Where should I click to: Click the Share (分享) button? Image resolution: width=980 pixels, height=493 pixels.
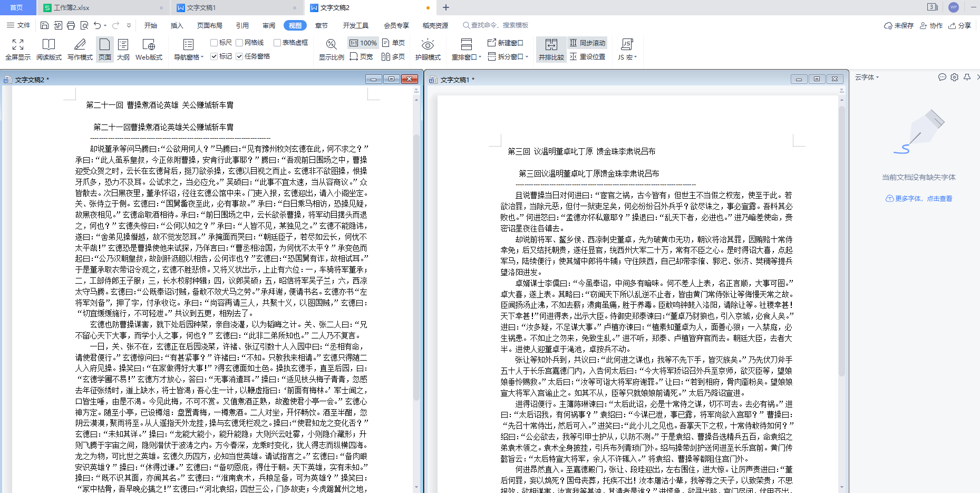point(959,25)
